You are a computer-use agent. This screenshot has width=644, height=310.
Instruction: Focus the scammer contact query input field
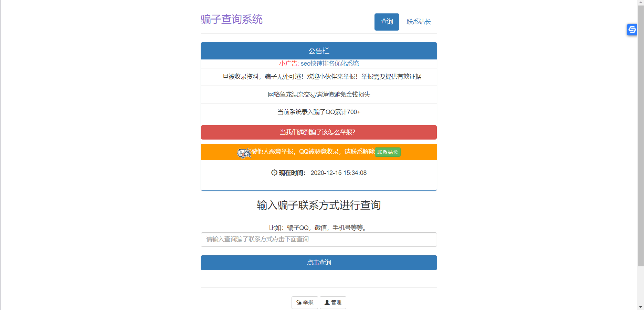click(319, 240)
